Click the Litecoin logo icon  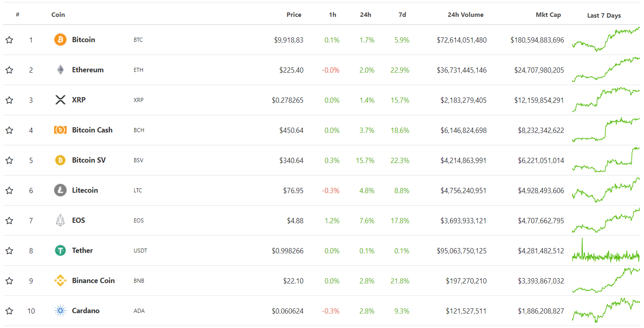pos(60,190)
